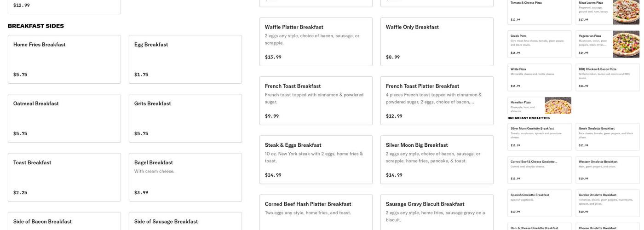
Task: Select the Egg Breakfast card
Action: coord(185,59)
